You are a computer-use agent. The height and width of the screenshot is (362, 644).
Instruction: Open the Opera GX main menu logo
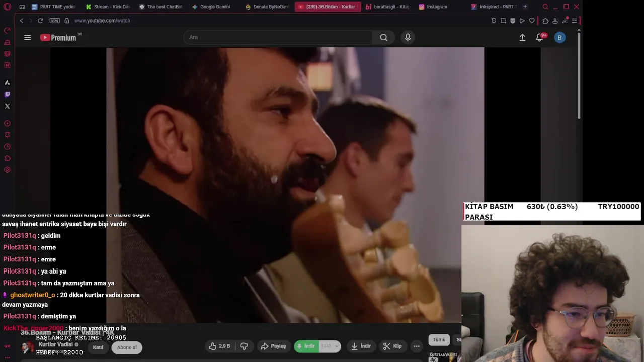7,7
